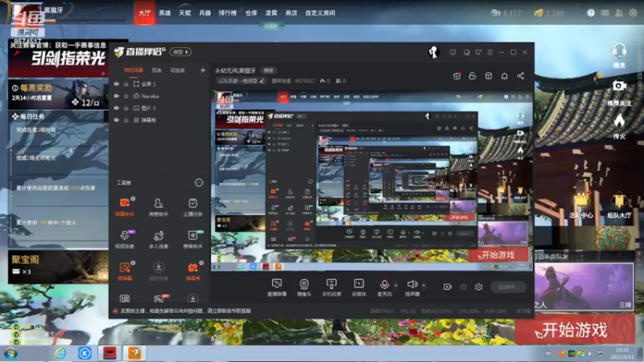Open the 聚宝阁 banner in game
This screenshot has width=644, height=362.
58,267
